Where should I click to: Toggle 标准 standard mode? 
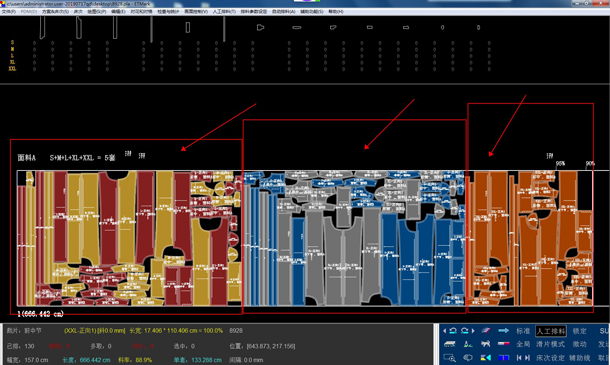pyautogui.click(x=523, y=331)
